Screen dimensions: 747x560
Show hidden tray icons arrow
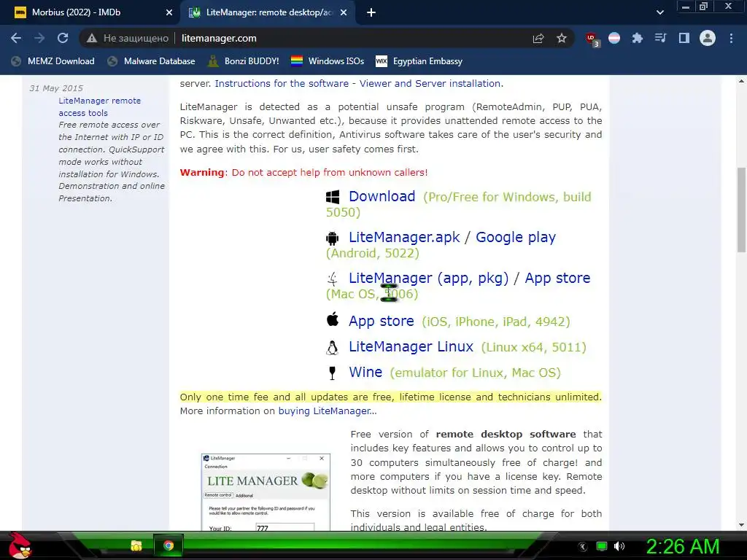click(583, 547)
